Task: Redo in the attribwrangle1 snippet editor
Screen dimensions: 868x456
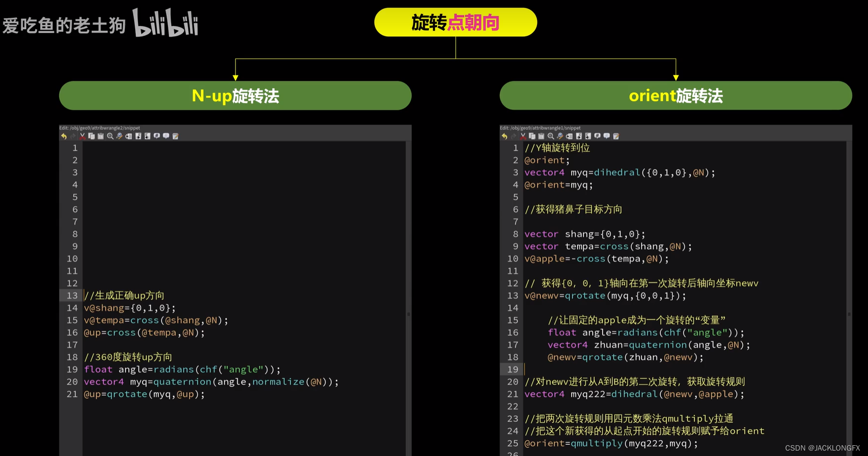Action: coord(514,136)
